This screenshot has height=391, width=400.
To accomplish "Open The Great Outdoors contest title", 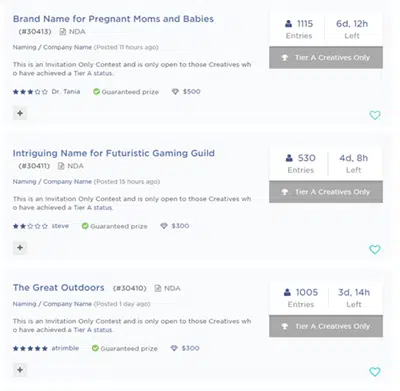I will (x=59, y=288).
